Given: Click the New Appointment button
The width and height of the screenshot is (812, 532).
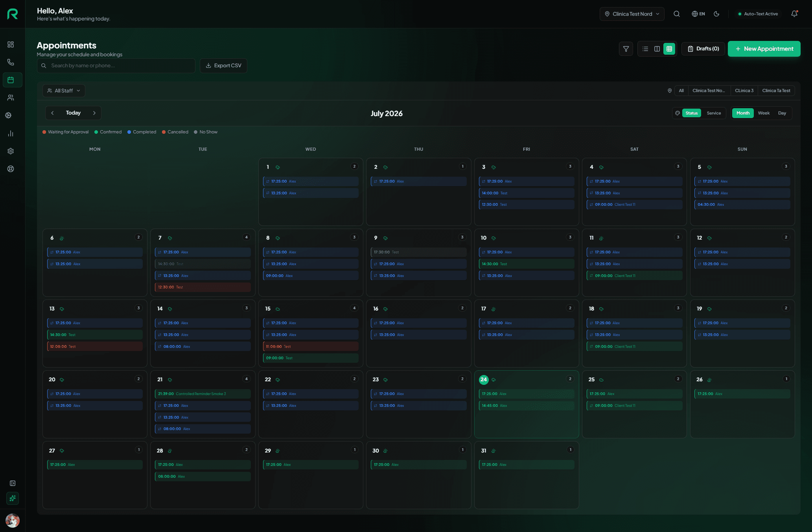Looking at the screenshot, I should tap(764, 49).
